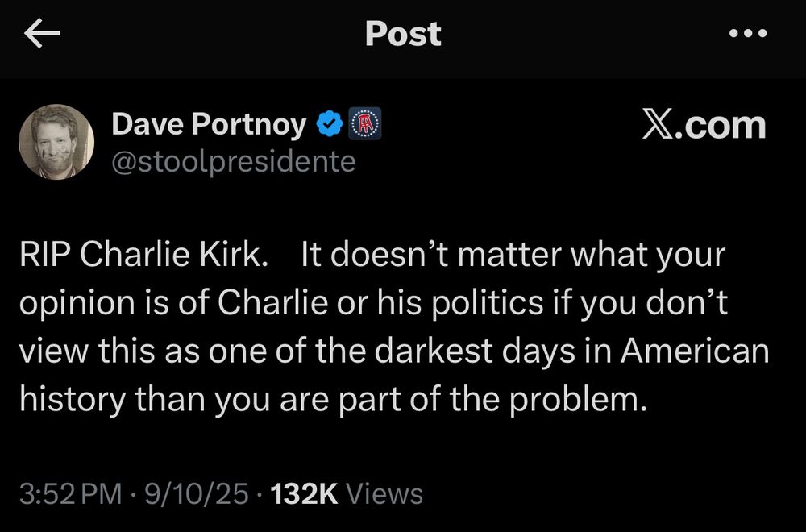Click '.com' in the X.com watermark
This screenshot has height=532, width=806.
coord(722,125)
